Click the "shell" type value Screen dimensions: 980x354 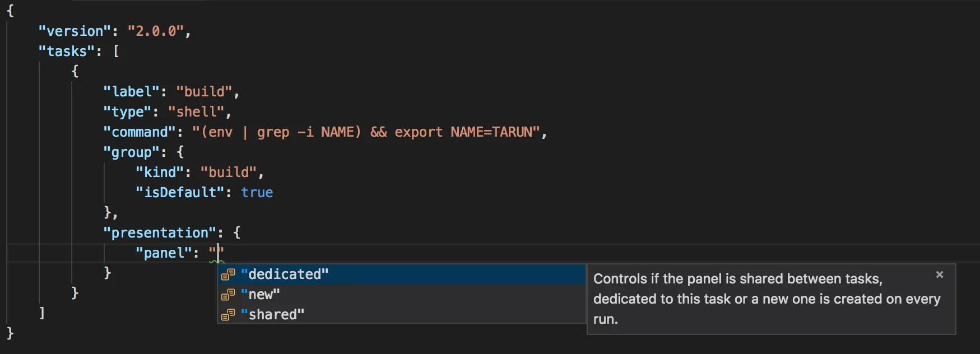197,112
